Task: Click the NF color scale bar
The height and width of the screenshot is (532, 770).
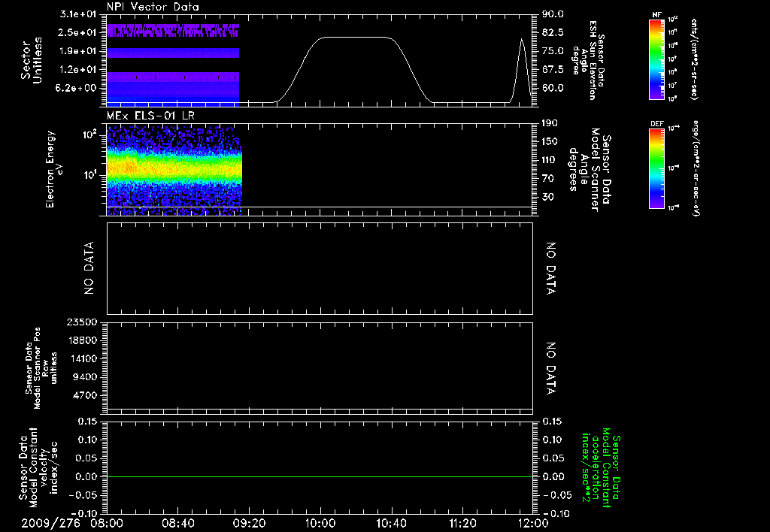Action: 656,59
